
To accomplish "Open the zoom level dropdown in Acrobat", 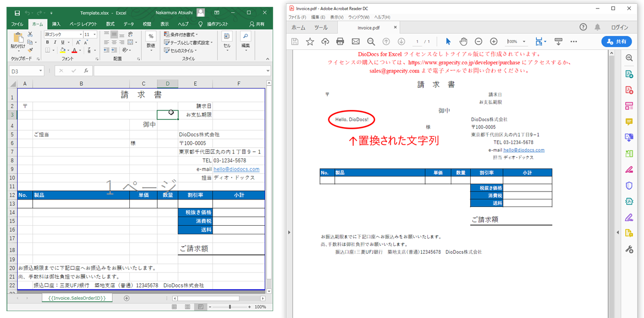I will pos(524,41).
